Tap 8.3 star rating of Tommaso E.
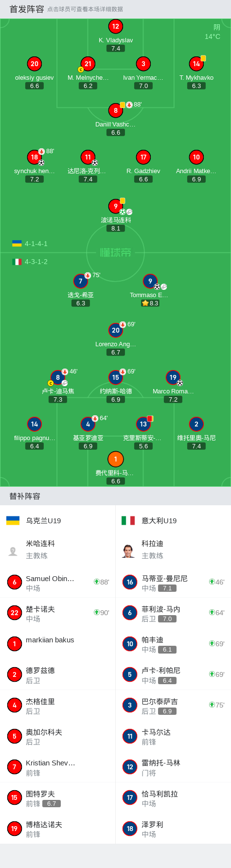Viewport: 231px width, 868px height. pos(150,303)
